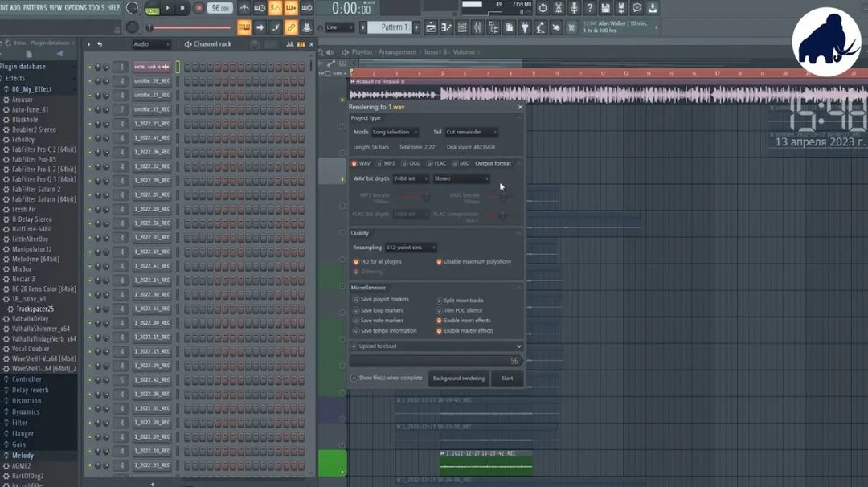Click the Start render button

(x=507, y=378)
